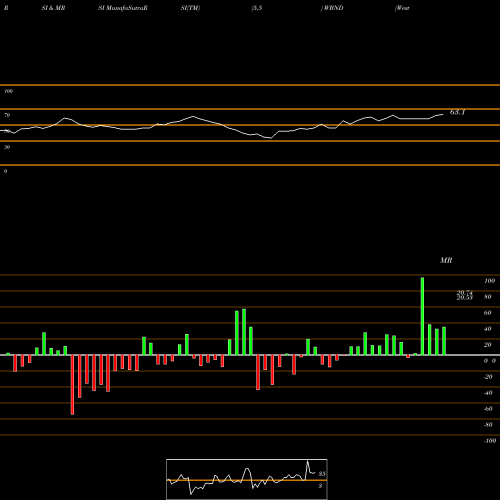
Task: Click the '(5,5' period parameter text
Action: point(257,8)
